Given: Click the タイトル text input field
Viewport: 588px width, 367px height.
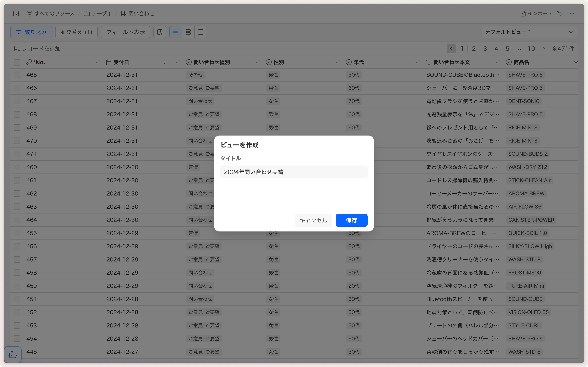Looking at the screenshot, I should pos(294,172).
